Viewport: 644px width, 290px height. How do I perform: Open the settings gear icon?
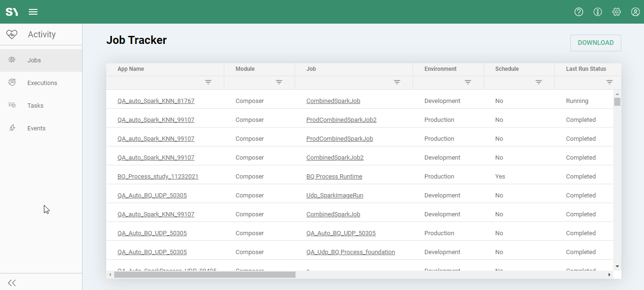coord(617,12)
